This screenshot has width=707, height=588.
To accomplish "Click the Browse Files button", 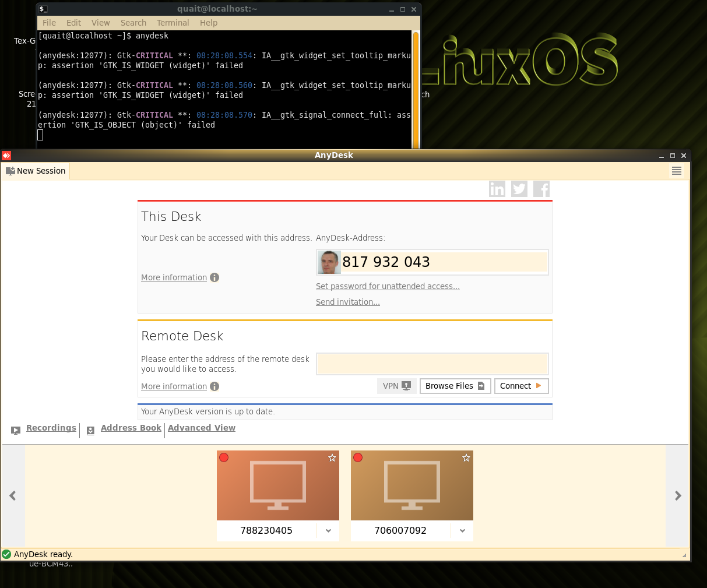I will click(x=455, y=386).
